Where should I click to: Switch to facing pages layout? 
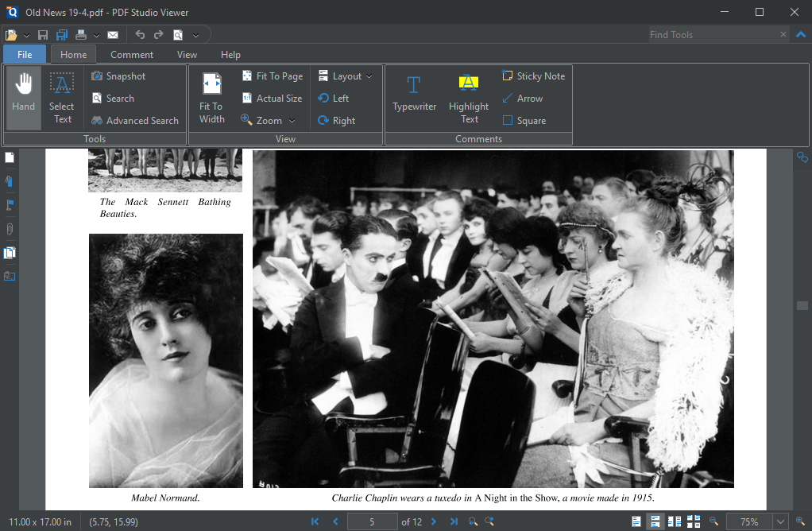point(675,521)
